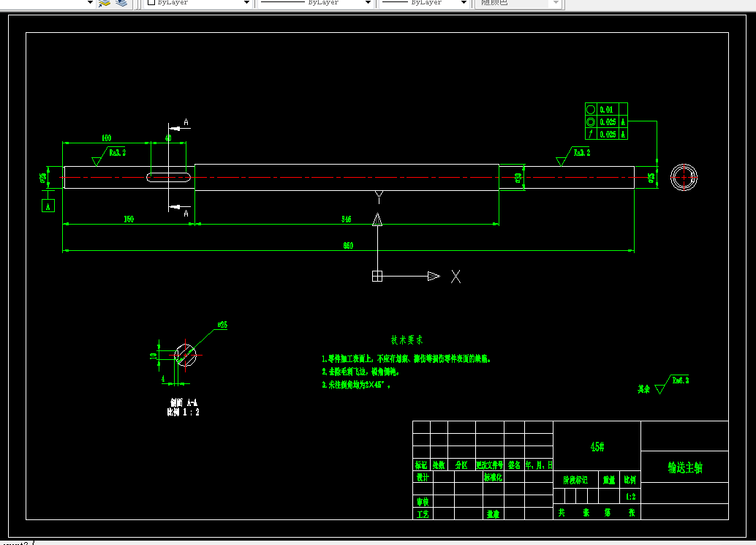Select the 重量 cell in the title block
The width and height of the screenshot is (756, 545).
point(609,480)
